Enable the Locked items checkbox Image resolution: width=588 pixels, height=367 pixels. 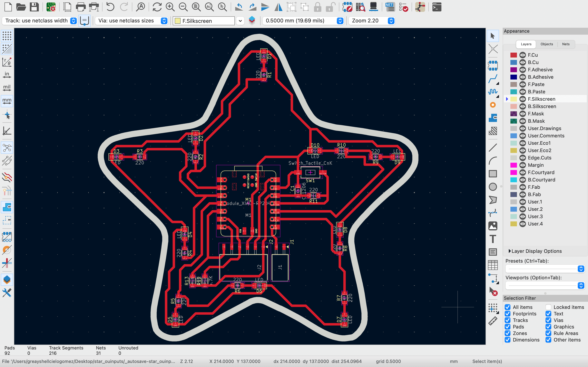548,307
